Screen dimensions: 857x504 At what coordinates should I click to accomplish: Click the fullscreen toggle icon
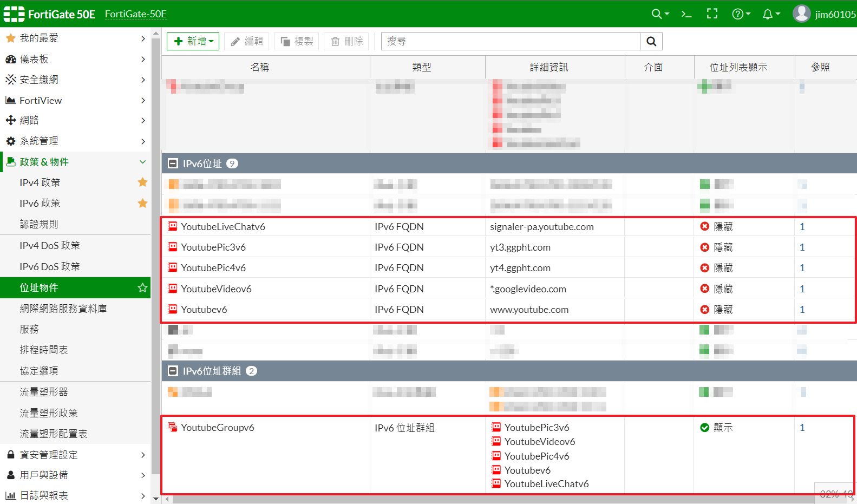pyautogui.click(x=712, y=14)
